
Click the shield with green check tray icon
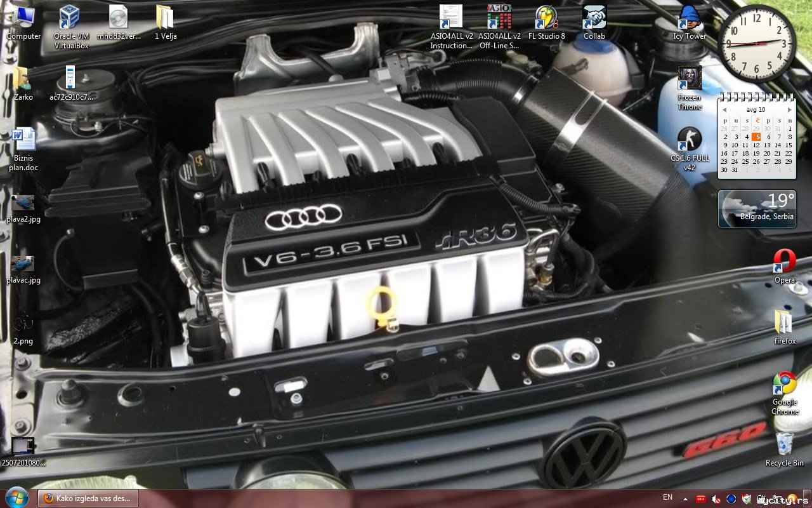pyautogui.click(x=747, y=498)
